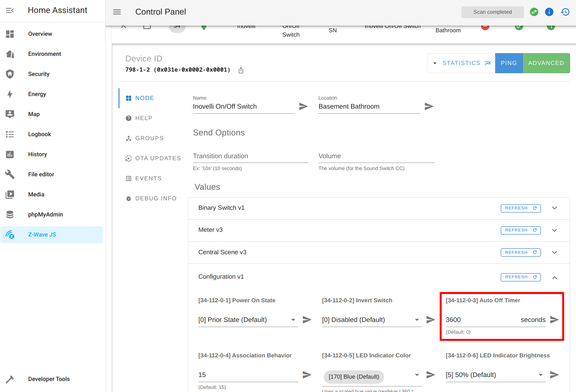
Task: Expand the Binary Switch v1 section
Action: [x=554, y=208]
